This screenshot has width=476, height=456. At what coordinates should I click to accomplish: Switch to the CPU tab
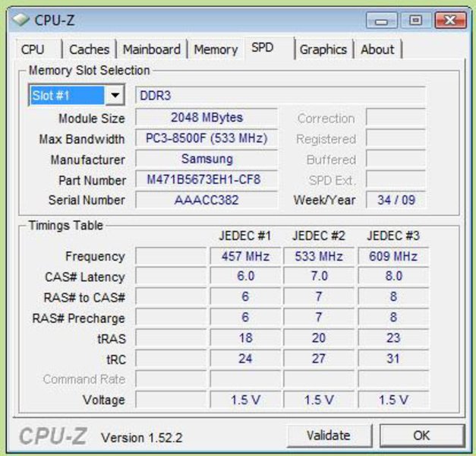[x=33, y=49]
